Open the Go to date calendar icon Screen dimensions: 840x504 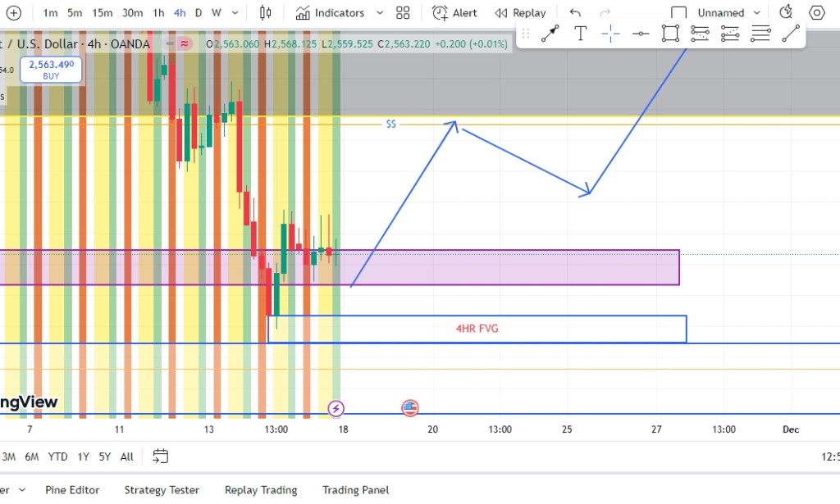[x=160, y=456]
